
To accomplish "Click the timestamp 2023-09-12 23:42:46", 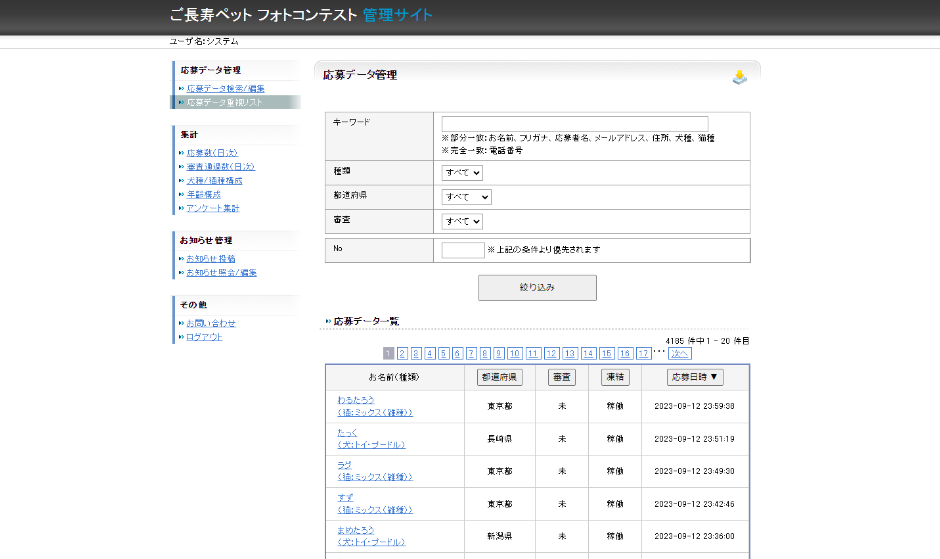I will pos(694,504).
